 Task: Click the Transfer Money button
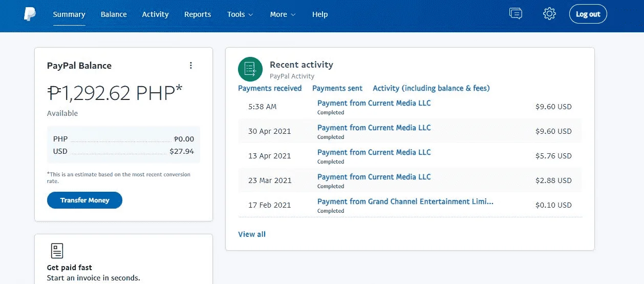pyautogui.click(x=84, y=200)
